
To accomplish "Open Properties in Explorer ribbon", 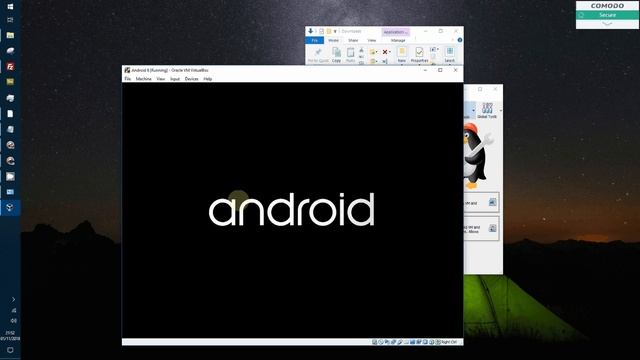I will (419, 55).
